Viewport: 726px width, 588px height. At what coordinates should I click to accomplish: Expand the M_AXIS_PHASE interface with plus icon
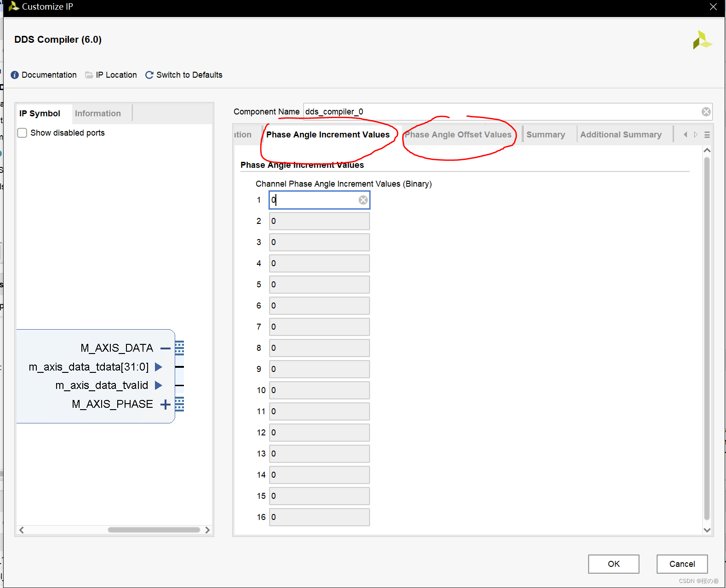(x=165, y=405)
